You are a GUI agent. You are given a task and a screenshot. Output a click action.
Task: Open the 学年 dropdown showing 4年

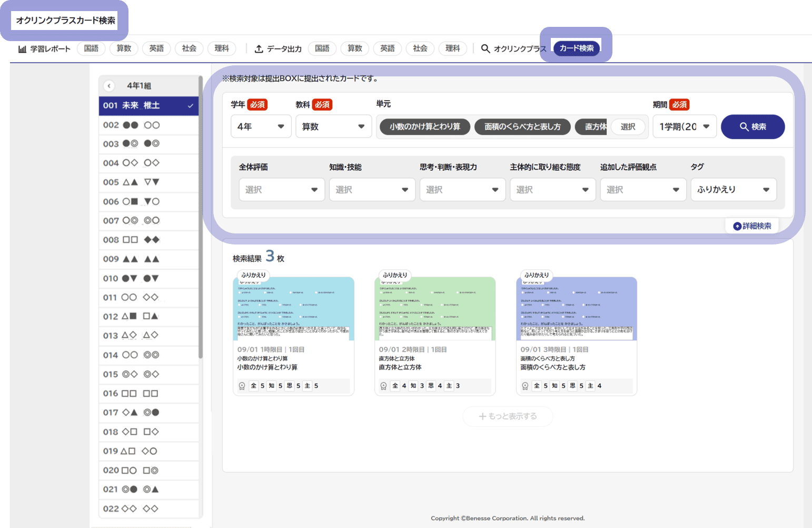261,127
